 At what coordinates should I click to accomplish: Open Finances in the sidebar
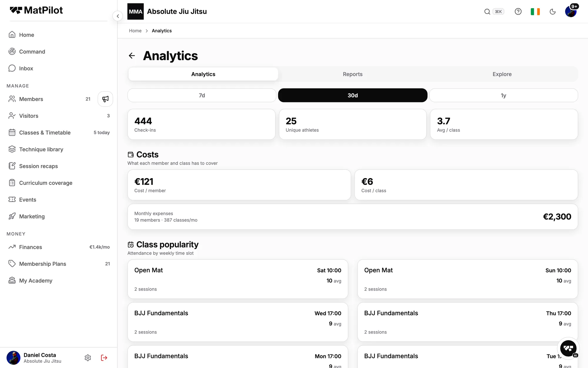(59, 247)
